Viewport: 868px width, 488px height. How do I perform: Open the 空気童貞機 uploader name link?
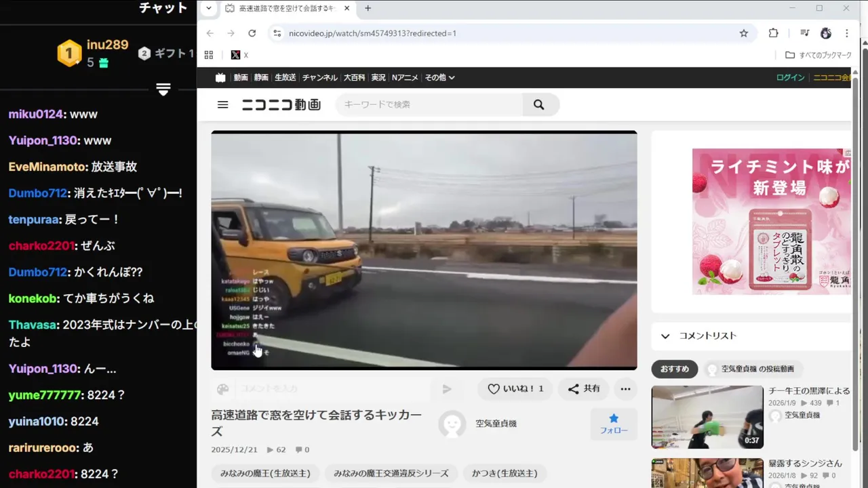[x=496, y=424]
